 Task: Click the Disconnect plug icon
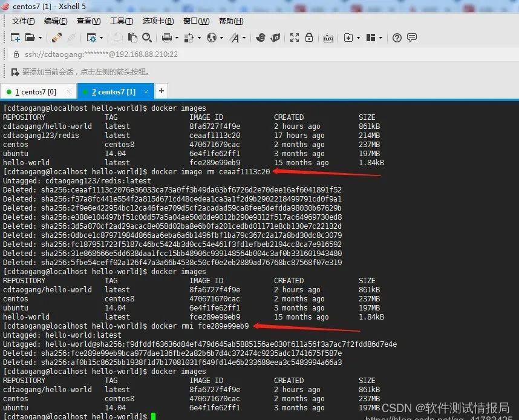(71, 38)
